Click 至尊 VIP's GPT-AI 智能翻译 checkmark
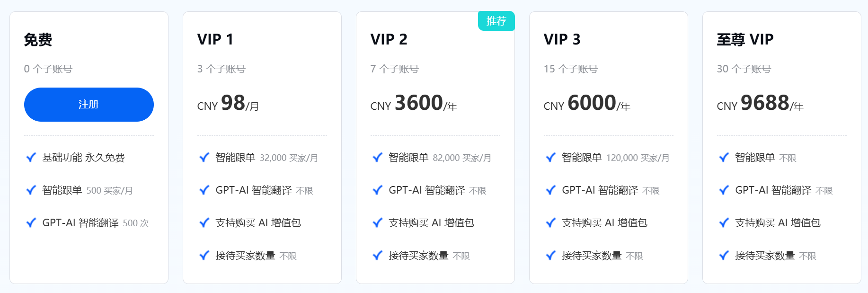Image resolution: width=868 pixels, height=293 pixels. coord(723,190)
